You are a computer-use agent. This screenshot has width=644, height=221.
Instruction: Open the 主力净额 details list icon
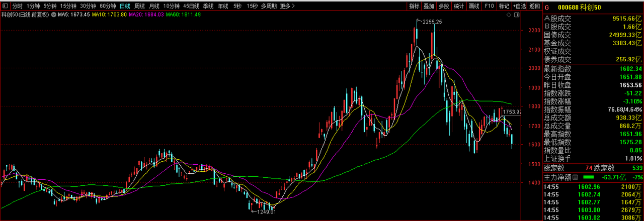tap(576, 177)
